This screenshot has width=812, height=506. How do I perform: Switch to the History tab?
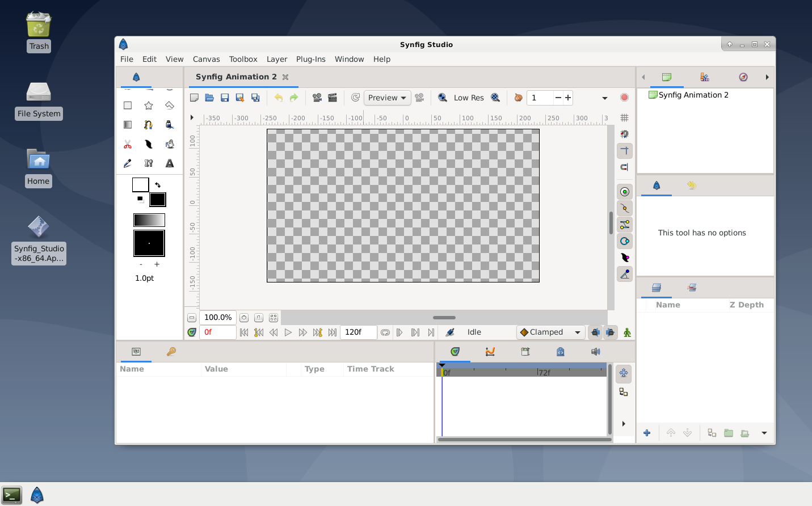[691, 185]
